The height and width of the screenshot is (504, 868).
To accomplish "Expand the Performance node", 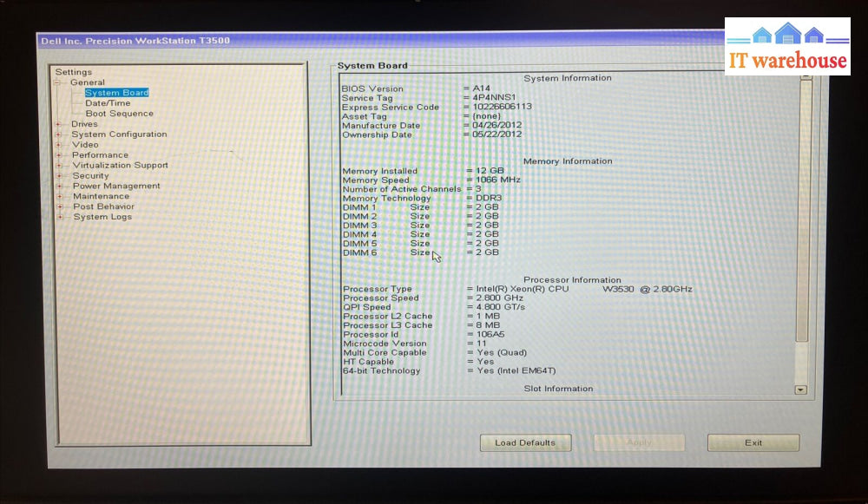I will coord(58,155).
